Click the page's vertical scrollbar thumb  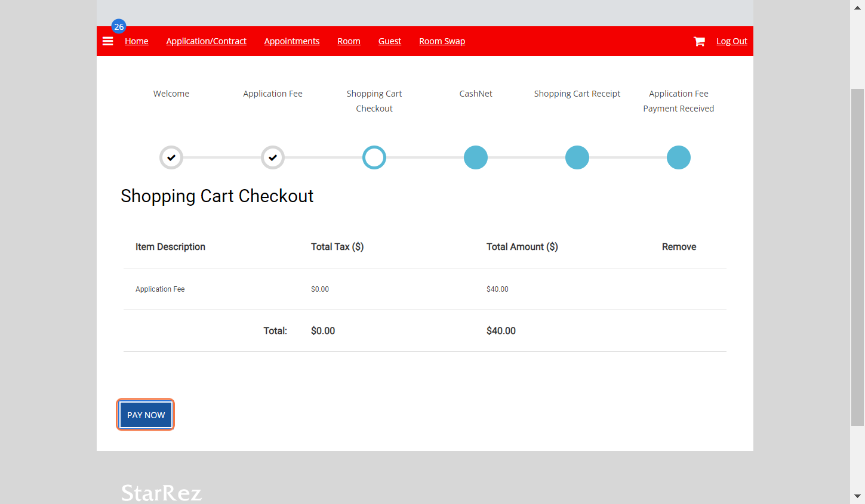click(857, 257)
